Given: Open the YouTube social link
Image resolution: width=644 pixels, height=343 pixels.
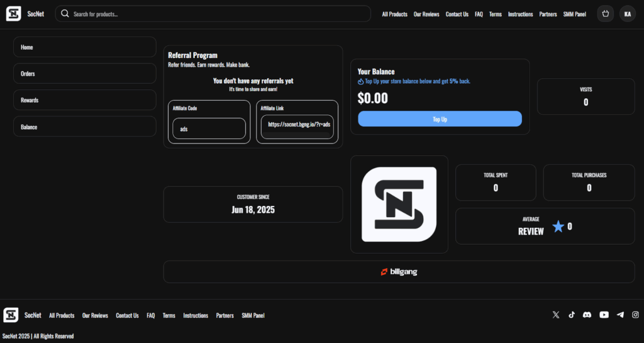Looking at the screenshot, I should 604,315.
